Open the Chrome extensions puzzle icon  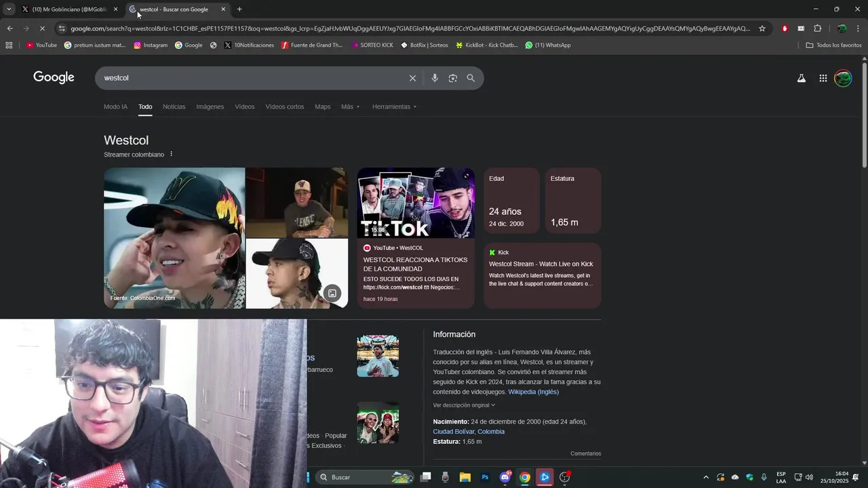pos(817,28)
